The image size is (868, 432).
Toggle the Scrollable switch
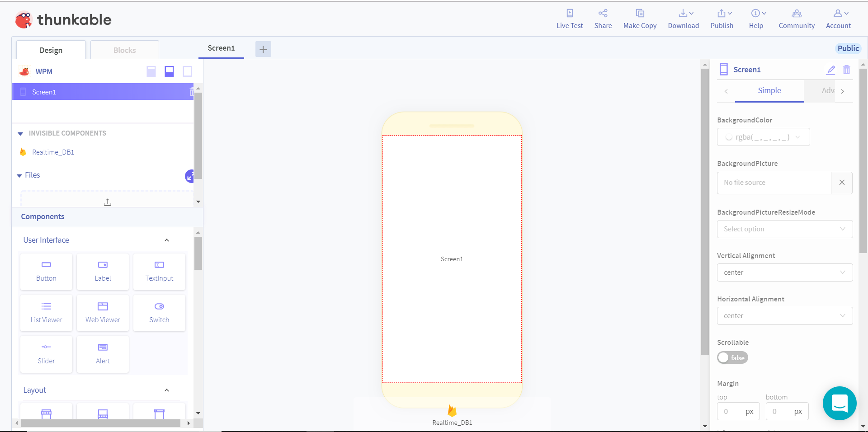tap(732, 357)
